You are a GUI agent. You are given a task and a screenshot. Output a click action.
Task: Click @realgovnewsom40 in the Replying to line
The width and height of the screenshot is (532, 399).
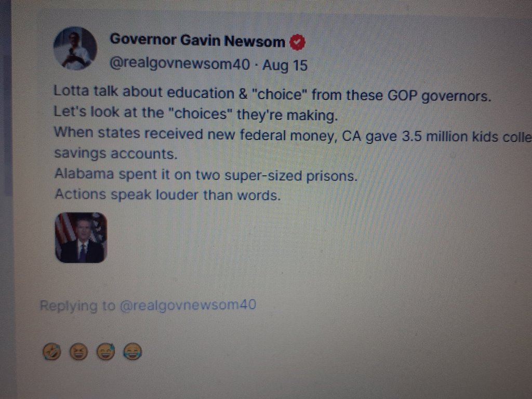click(x=188, y=305)
